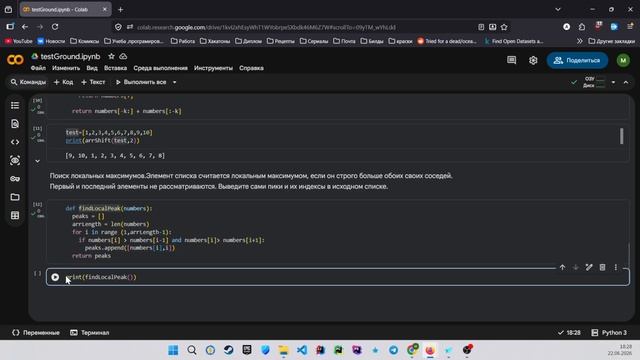
Task: Open more cell actions three-dot menu
Action: tap(616, 267)
